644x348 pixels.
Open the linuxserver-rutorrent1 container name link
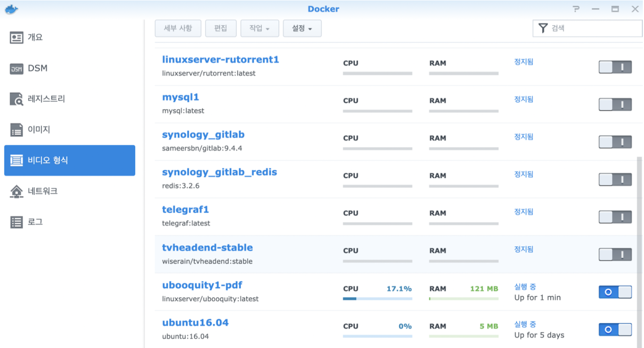221,60
